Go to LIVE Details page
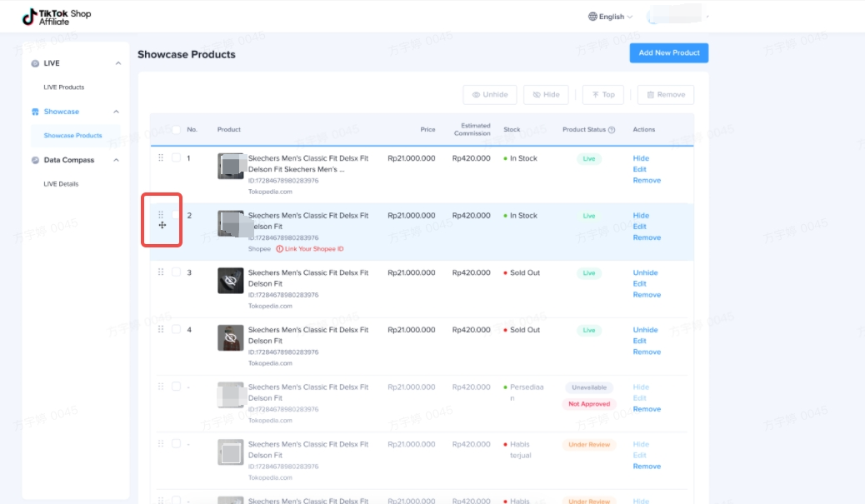Screen dimensions: 865x504 coord(61,184)
